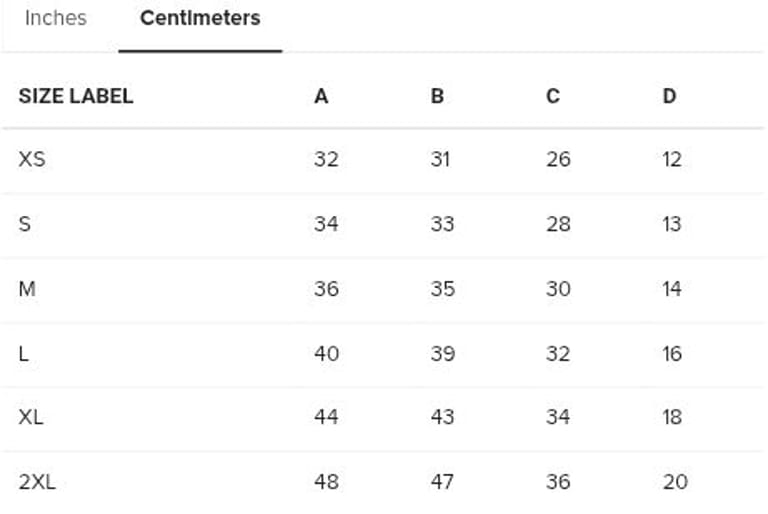Select the XL size row label
Image resolution: width=768 pixels, height=514 pixels.
31,417
